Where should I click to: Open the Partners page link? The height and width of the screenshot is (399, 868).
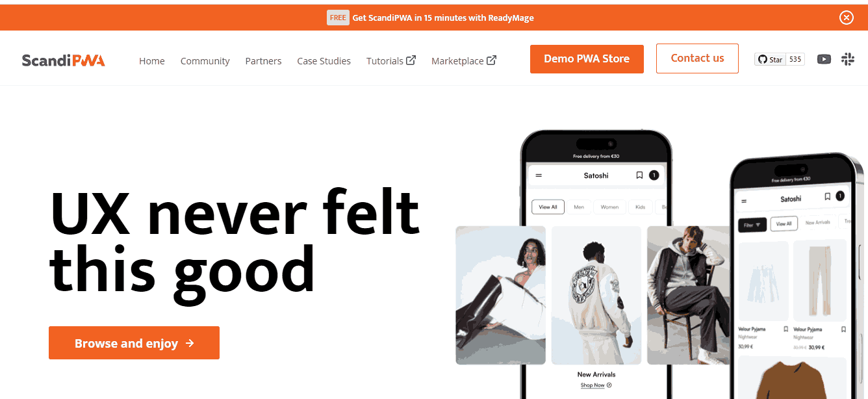click(263, 61)
